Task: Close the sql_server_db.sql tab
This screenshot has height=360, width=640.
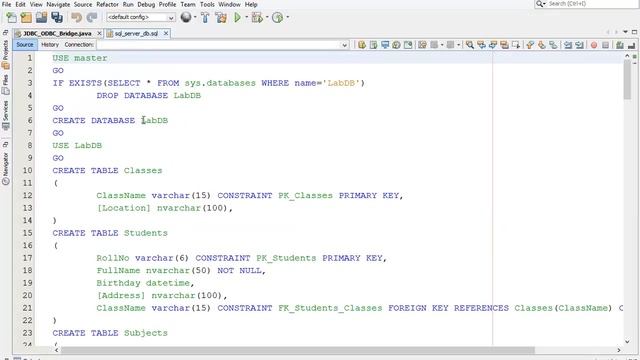Action: [x=166, y=33]
